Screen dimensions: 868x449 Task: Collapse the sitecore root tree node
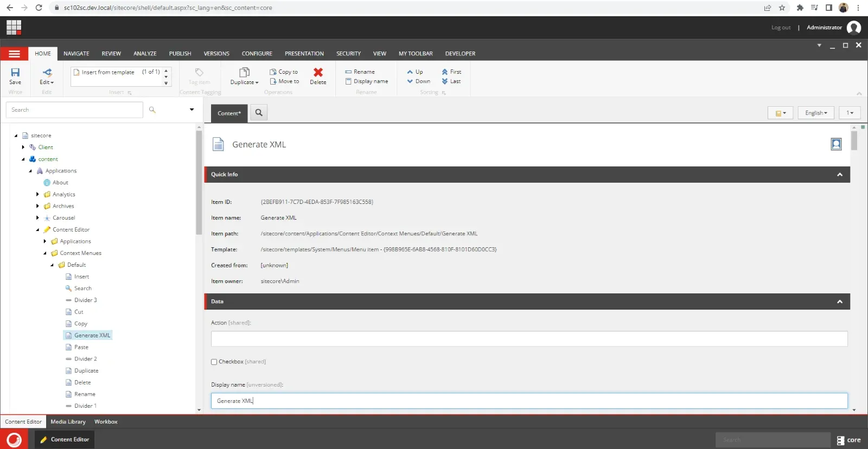pyautogui.click(x=16, y=136)
